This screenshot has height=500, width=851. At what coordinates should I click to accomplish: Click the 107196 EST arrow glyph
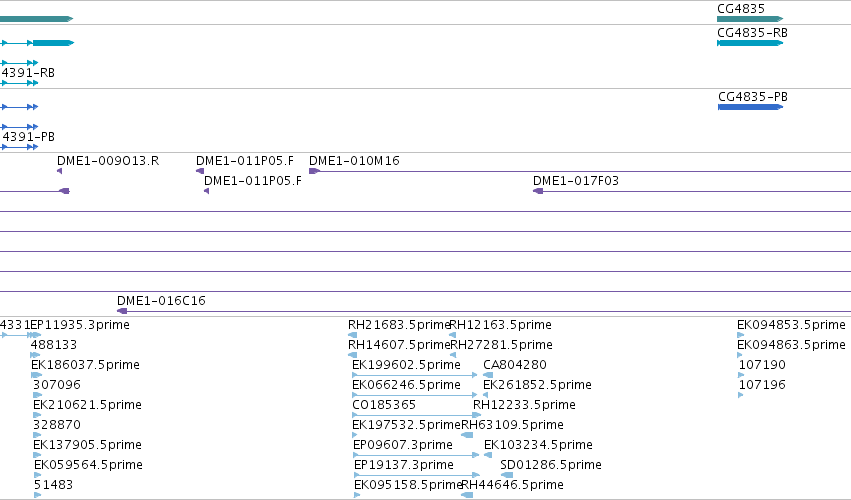tap(741, 395)
